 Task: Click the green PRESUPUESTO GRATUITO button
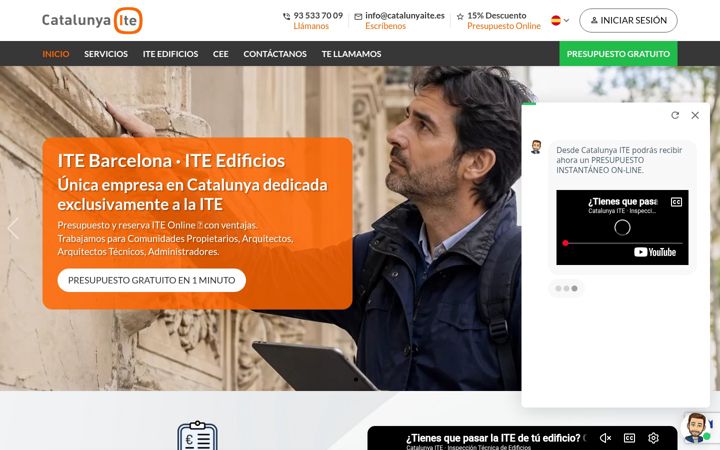click(x=618, y=54)
